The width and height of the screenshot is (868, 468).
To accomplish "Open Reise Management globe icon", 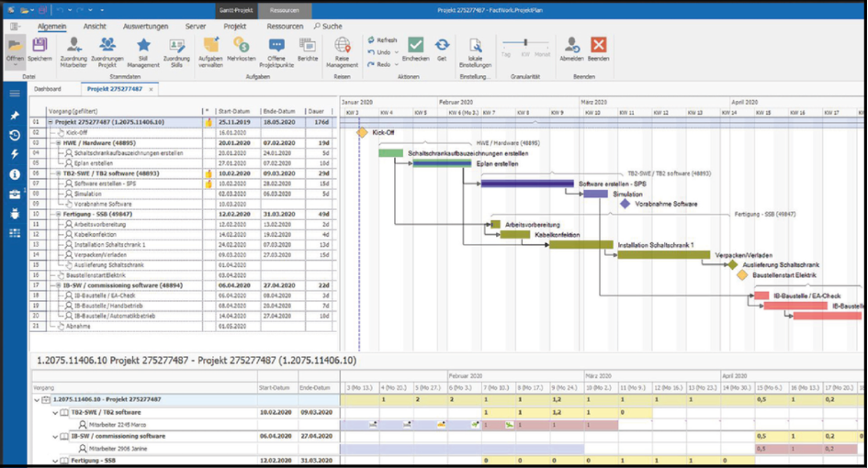I will coord(342,45).
